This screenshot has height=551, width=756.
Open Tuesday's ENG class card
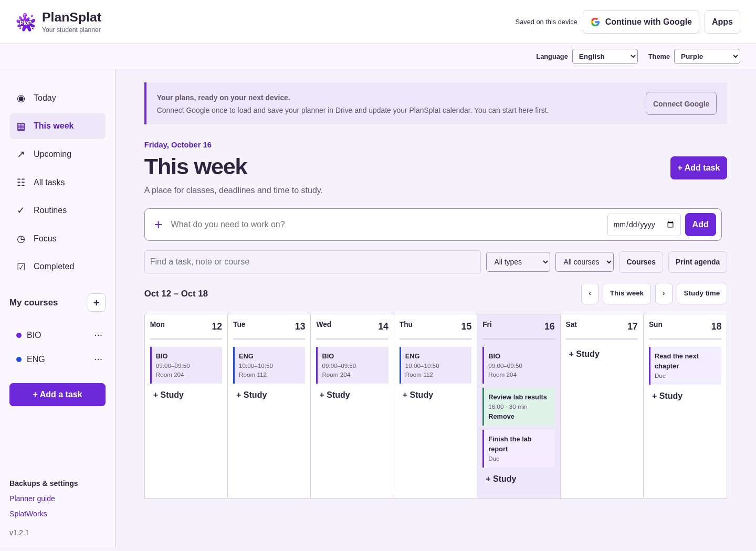(x=269, y=365)
